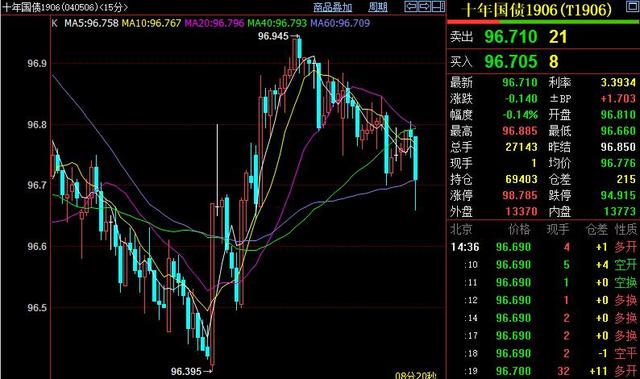The image size is (640, 379).
Task: Open the 周期 period selector
Action: tap(378, 7)
